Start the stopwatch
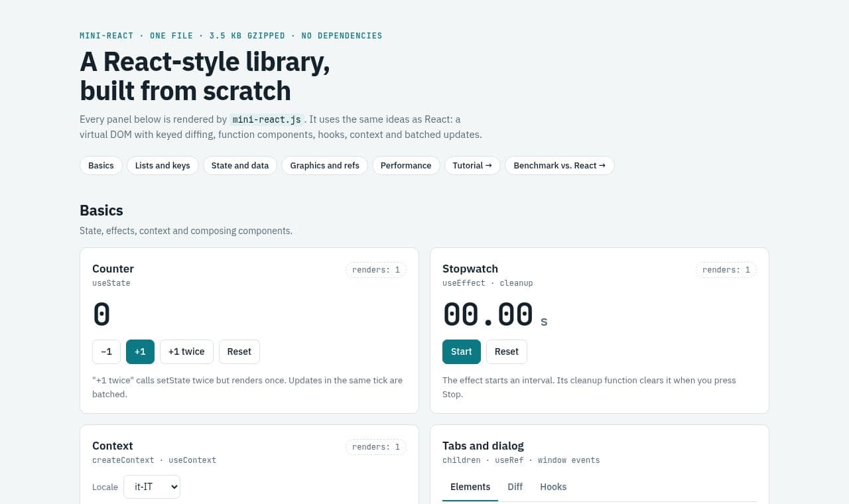Image resolution: width=849 pixels, height=504 pixels. [x=462, y=351]
